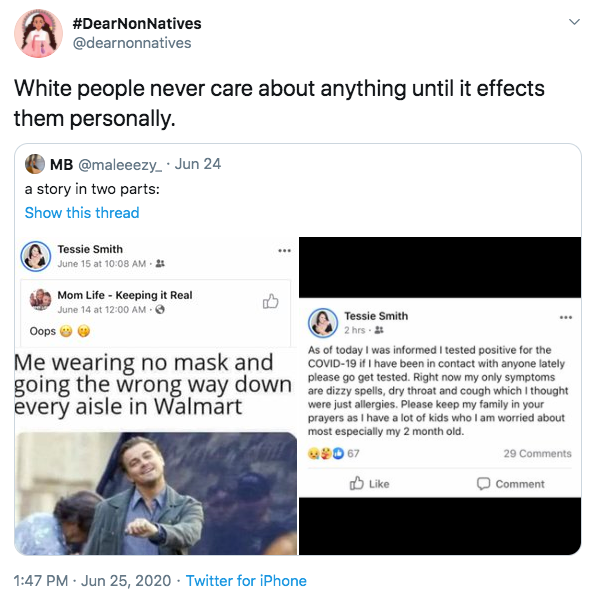The width and height of the screenshot is (597, 605).
Task: Click the Like button on COVID-19 post
Action: tap(369, 483)
